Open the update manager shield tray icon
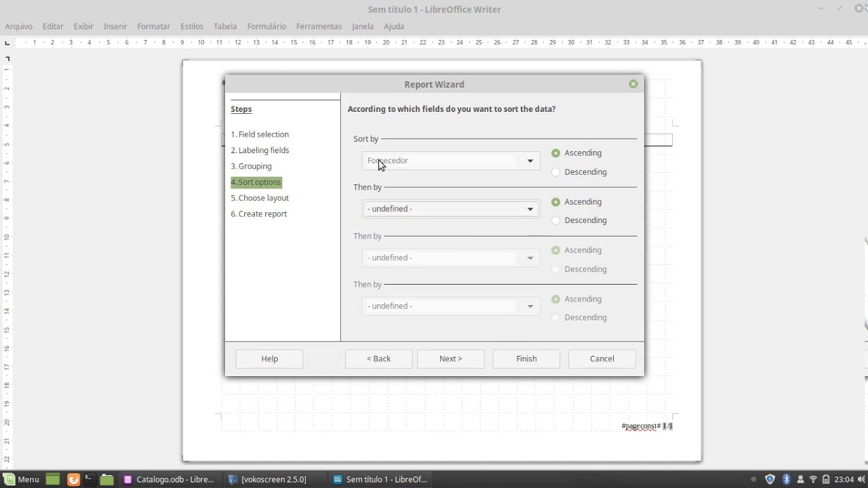The width and height of the screenshot is (868, 488). coord(770,479)
